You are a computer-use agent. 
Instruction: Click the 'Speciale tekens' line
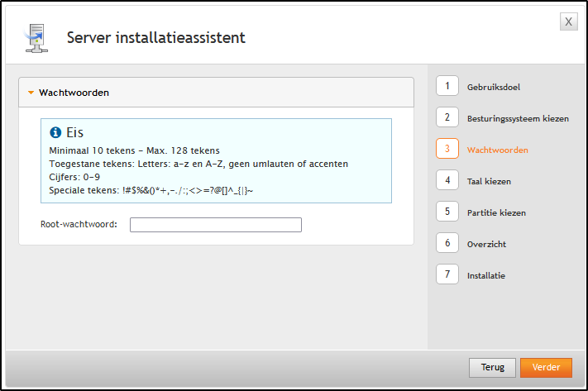[x=151, y=190]
